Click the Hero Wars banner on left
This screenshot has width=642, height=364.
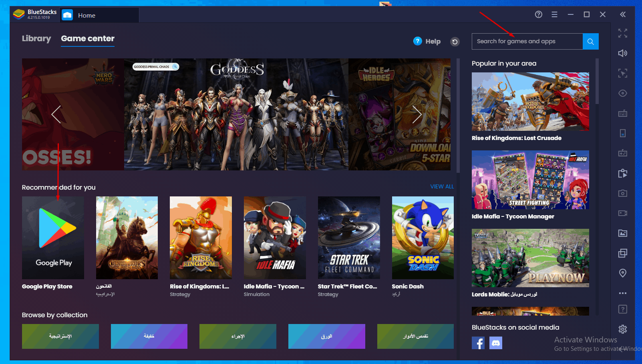[73, 114]
